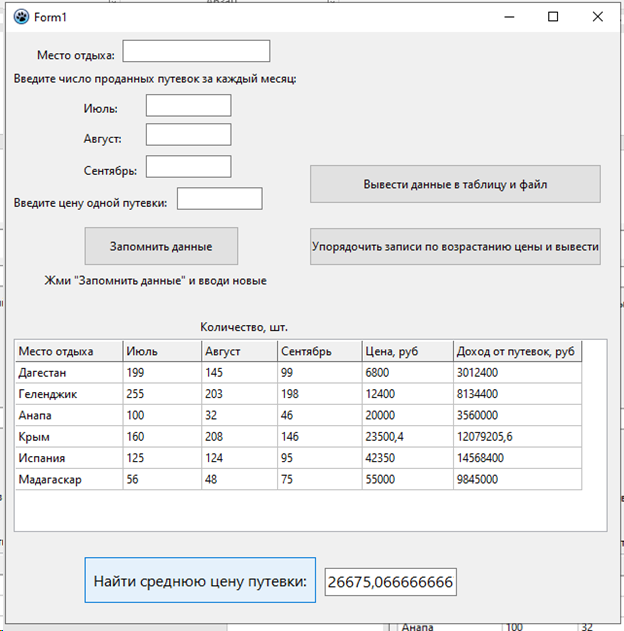Click the "Место отдыха" column header
Image resolution: width=624 pixels, height=631 pixels.
coord(68,351)
